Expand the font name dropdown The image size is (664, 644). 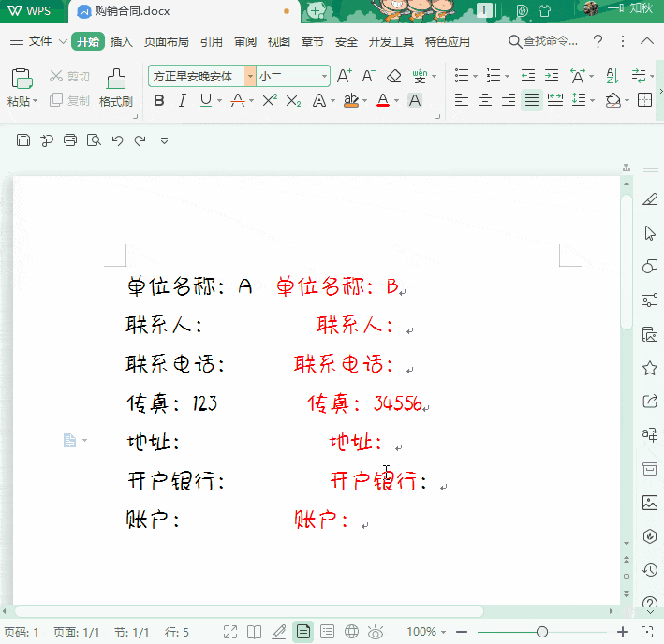[x=250, y=76]
